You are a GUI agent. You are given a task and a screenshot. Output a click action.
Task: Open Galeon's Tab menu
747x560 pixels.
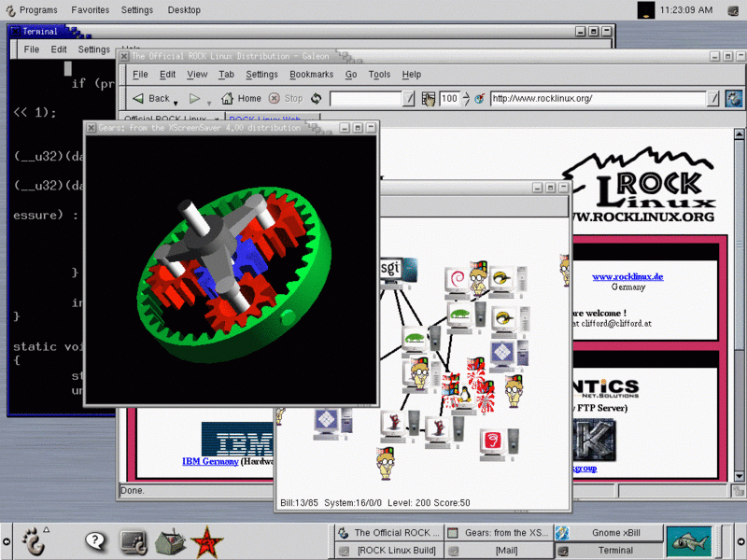(226, 75)
